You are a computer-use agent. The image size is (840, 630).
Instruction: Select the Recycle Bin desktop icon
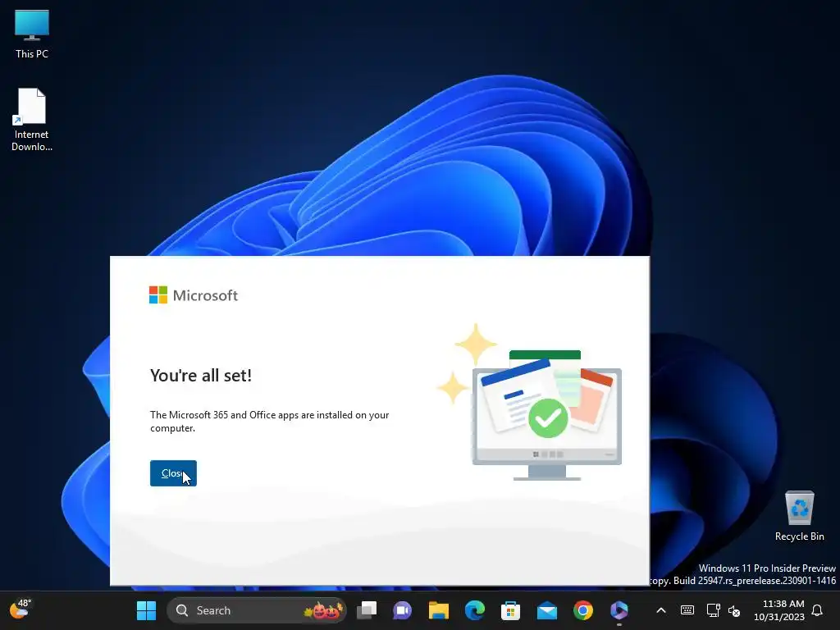click(799, 517)
